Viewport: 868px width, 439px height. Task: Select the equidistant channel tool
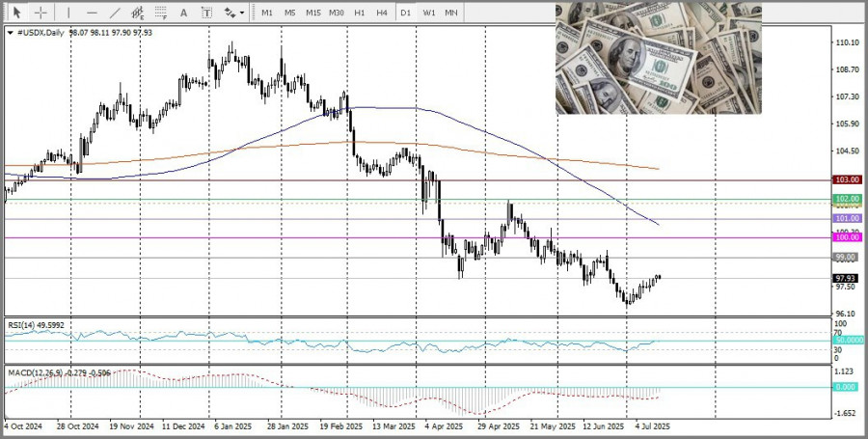[x=138, y=13]
